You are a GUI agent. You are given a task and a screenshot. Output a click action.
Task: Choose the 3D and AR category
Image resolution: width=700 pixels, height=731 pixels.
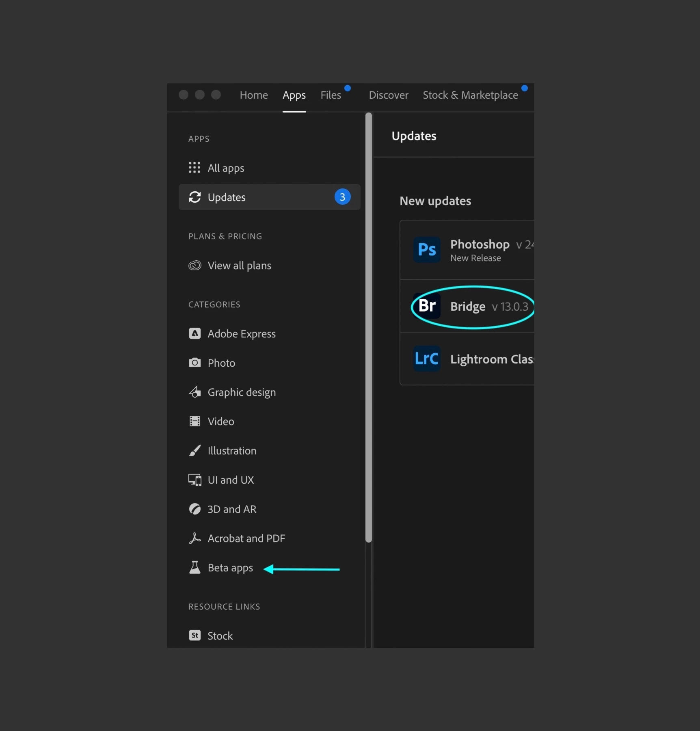coord(269,509)
